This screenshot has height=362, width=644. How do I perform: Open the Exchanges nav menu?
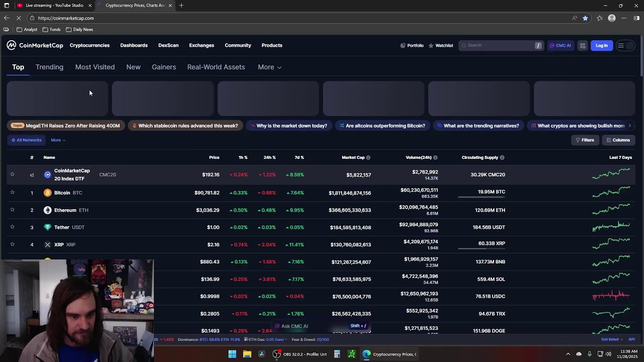201,45
